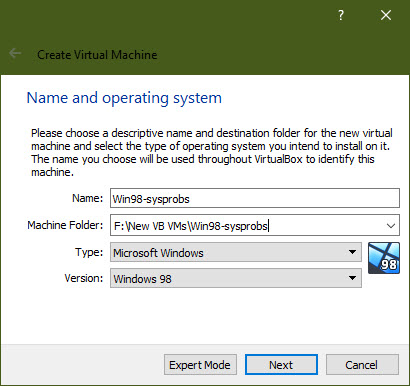Open the Version dropdown Windows 98
The height and width of the screenshot is (386, 410).
[236, 278]
